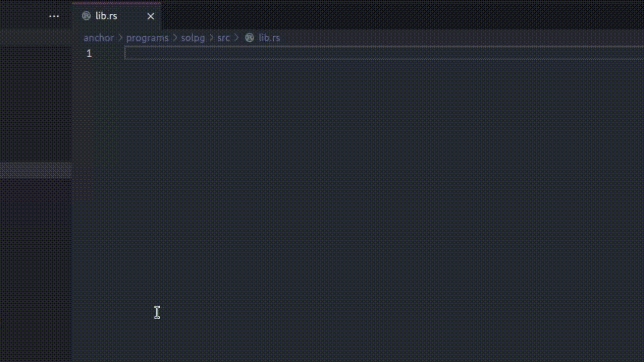Click the Rust icon in the breadcrumb path
The height and width of the screenshot is (362, 644).
point(249,38)
